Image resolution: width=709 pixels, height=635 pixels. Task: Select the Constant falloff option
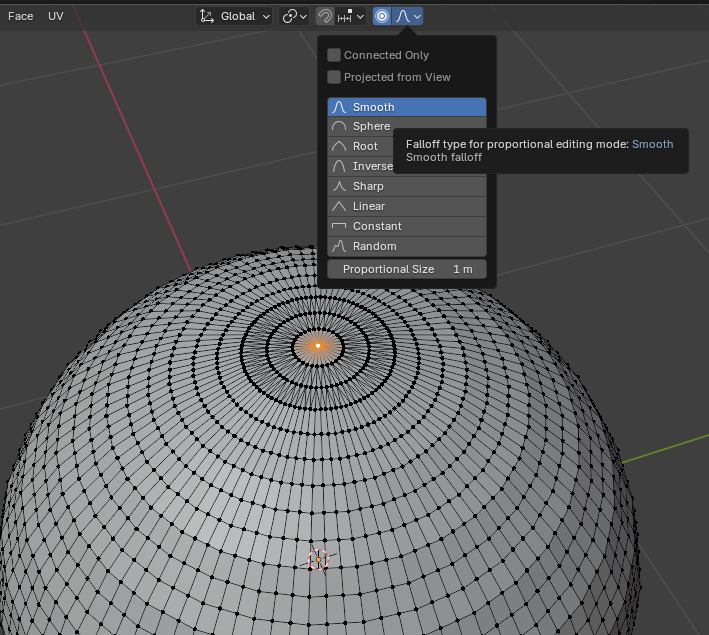407,226
